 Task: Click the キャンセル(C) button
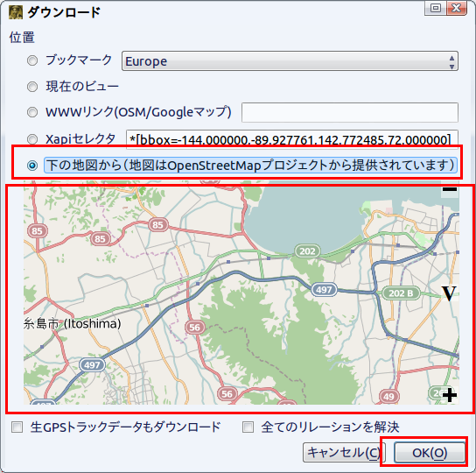(x=344, y=452)
